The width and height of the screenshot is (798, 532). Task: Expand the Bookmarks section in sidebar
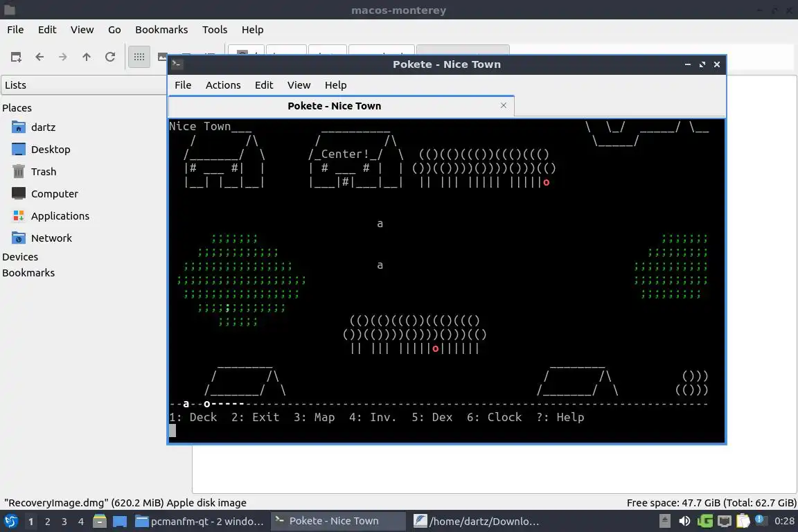pyautogui.click(x=28, y=273)
